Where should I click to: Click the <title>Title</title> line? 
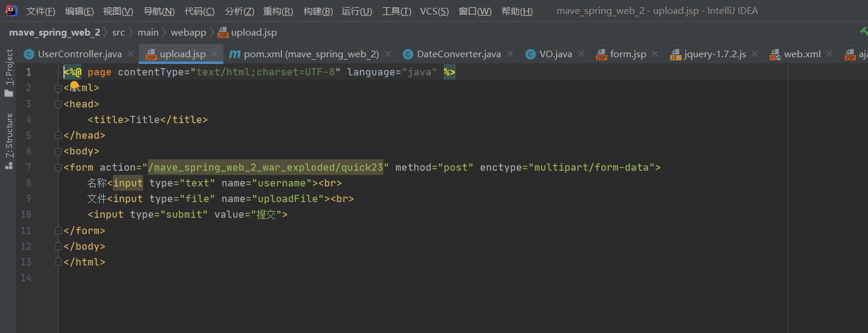[148, 119]
